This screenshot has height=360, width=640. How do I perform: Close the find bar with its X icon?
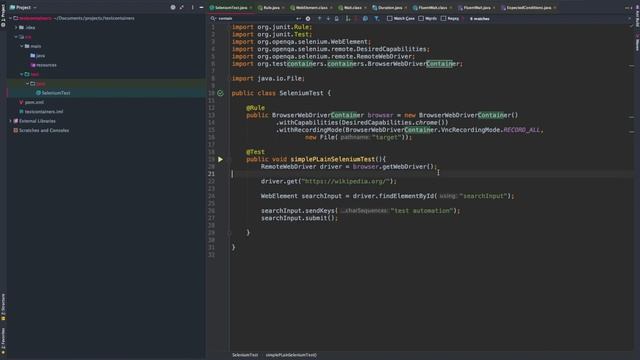tap(629, 18)
